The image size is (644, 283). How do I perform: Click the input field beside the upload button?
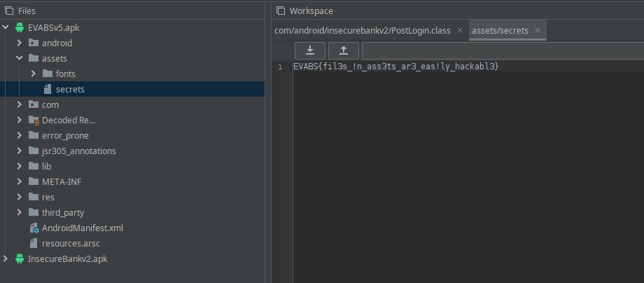click(x=503, y=50)
